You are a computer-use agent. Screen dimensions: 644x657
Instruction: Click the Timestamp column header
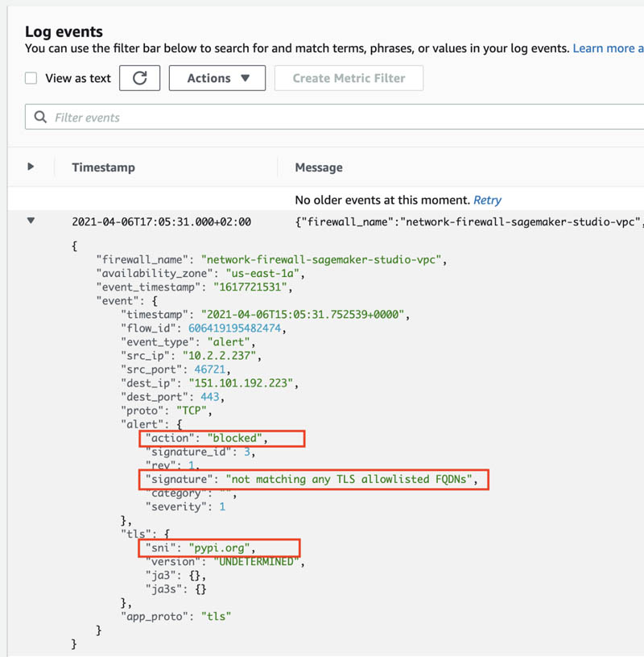(x=104, y=167)
